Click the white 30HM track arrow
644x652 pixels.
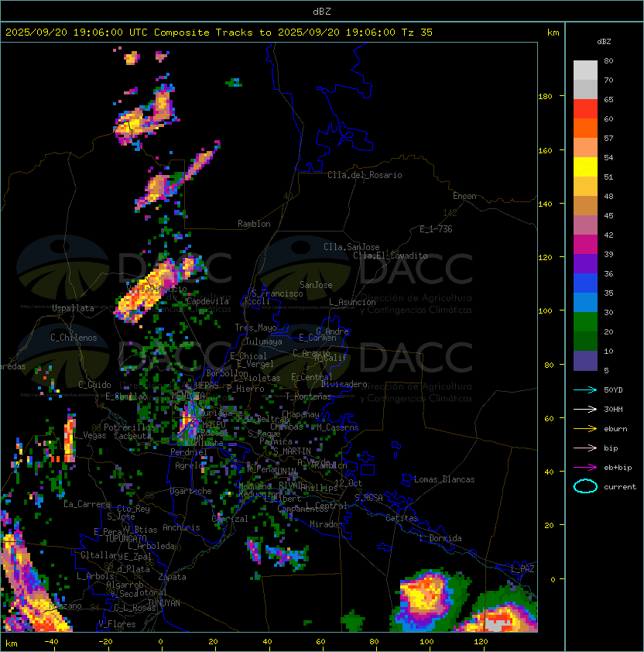tap(585, 409)
